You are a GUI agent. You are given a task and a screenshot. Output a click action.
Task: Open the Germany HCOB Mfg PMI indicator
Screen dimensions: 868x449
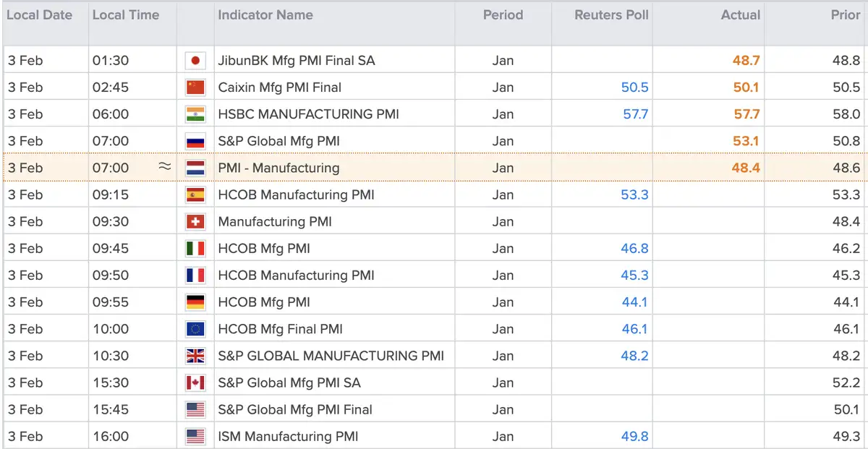264,302
